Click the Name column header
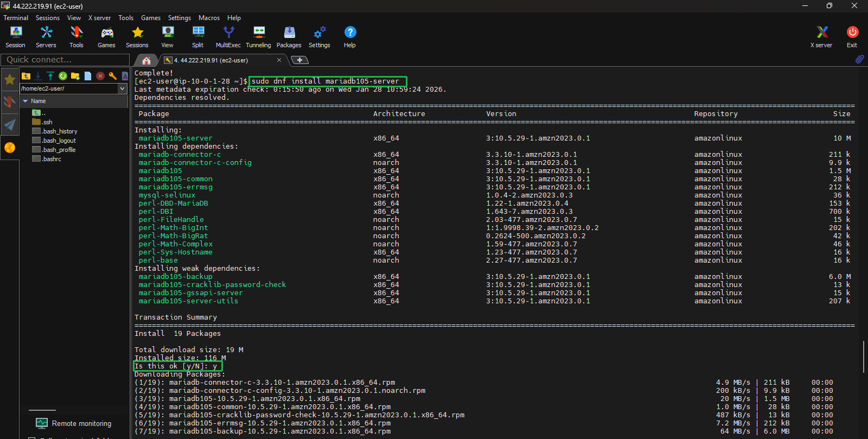This screenshot has height=439, width=868. point(74,101)
